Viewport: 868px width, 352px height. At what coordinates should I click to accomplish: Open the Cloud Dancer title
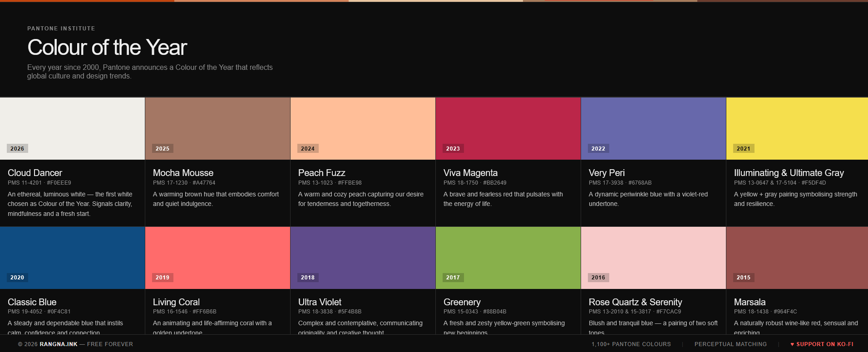click(x=35, y=173)
